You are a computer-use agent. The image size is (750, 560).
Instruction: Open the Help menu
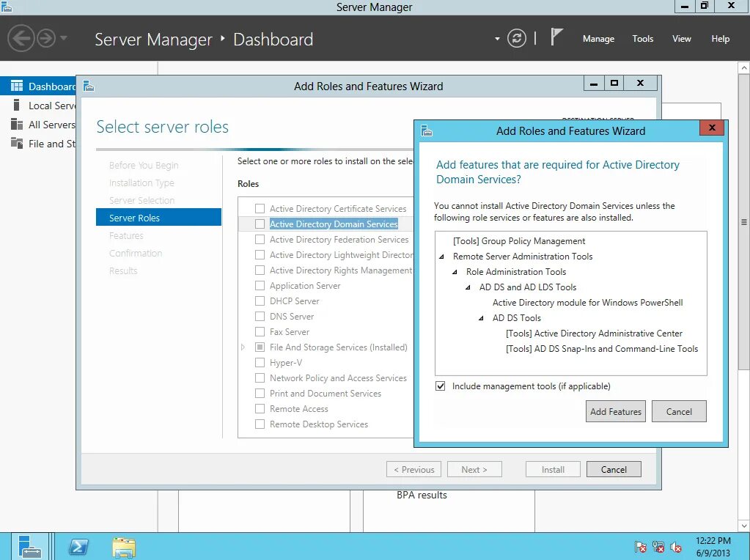pyautogui.click(x=720, y=39)
